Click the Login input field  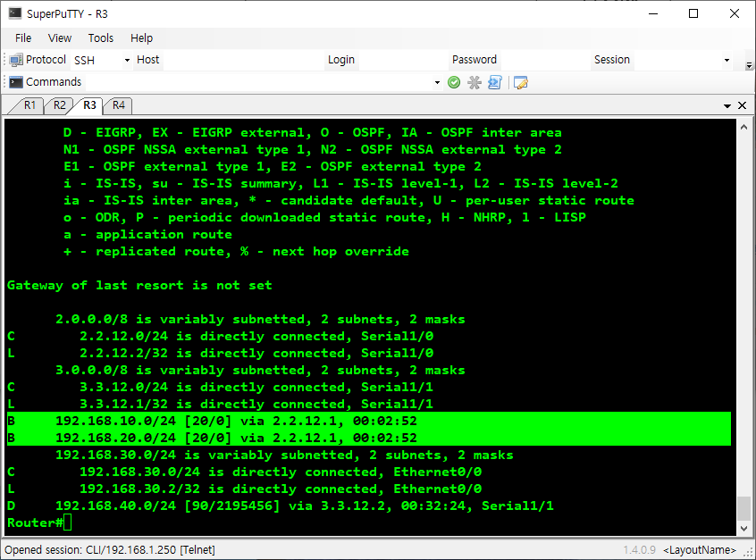[402, 60]
